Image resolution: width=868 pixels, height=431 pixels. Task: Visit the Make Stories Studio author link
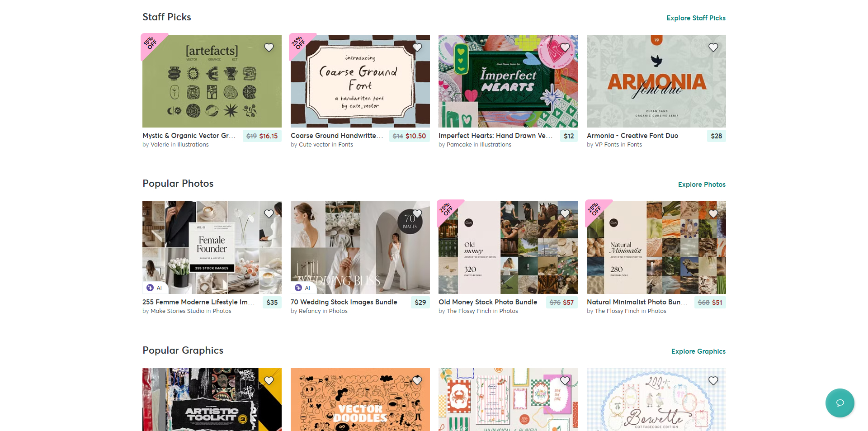[177, 311]
